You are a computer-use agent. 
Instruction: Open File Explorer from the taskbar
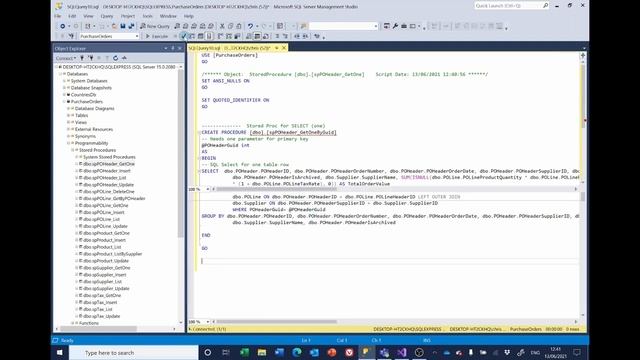point(262,352)
